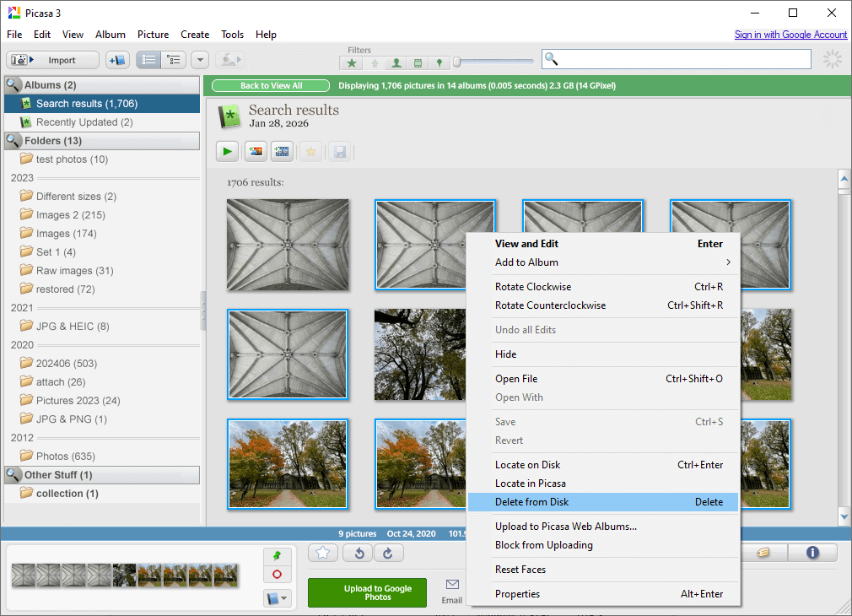This screenshot has height=616, width=852.
Task: Click the Create photo collage icon
Action: pyautogui.click(x=256, y=152)
